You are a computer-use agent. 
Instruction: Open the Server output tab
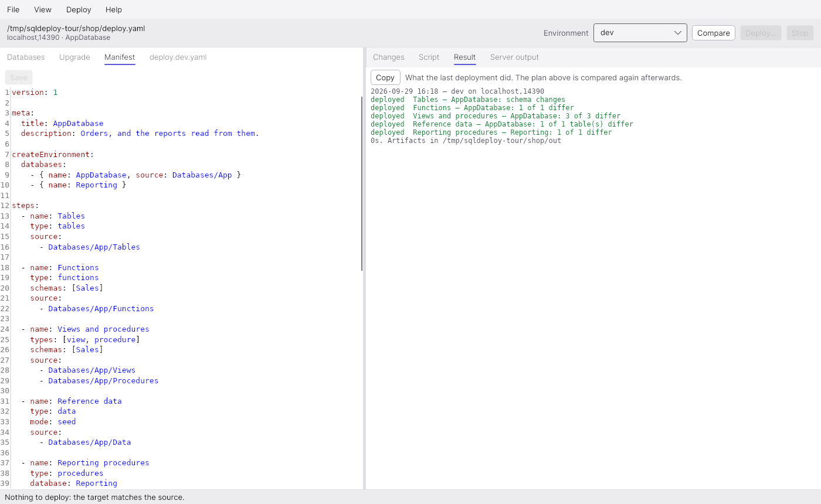(x=514, y=57)
